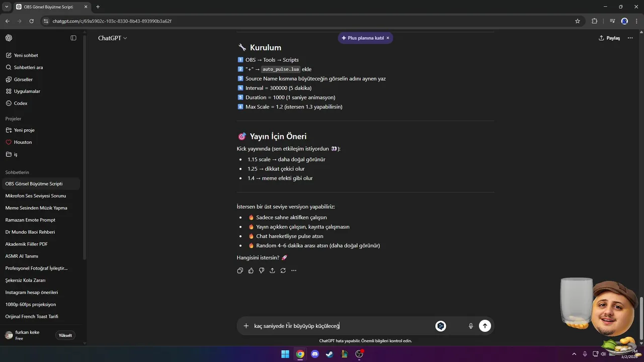The height and width of the screenshot is (362, 644).
Task: Open the furkan keke profile menu
Action: (28, 335)
